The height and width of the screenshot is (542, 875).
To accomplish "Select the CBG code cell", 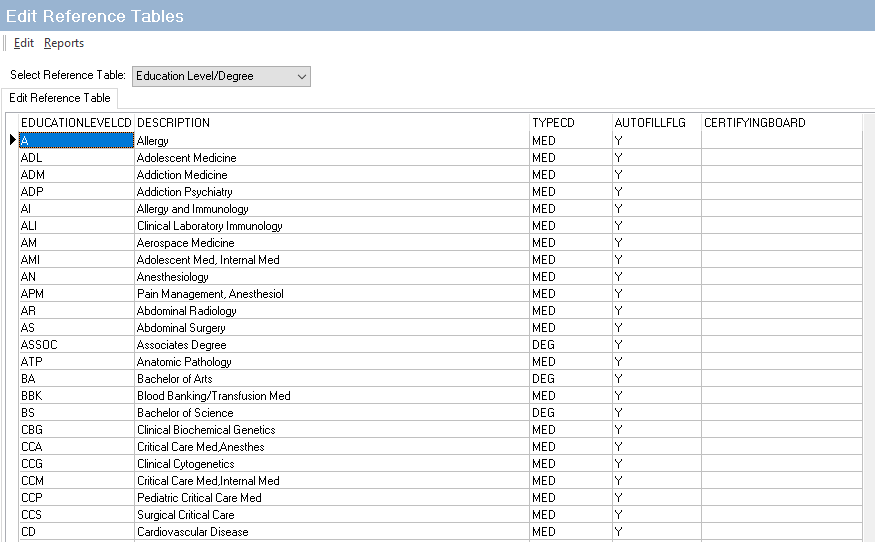I will pos(76,430).
